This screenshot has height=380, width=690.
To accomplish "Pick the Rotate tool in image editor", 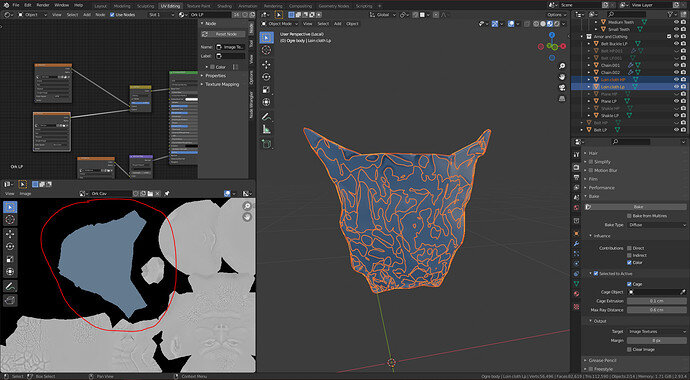I will click(x=10, y=246).
